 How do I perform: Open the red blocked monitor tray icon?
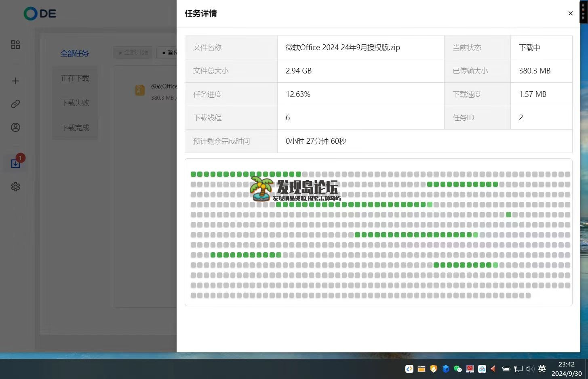[470, 369]
